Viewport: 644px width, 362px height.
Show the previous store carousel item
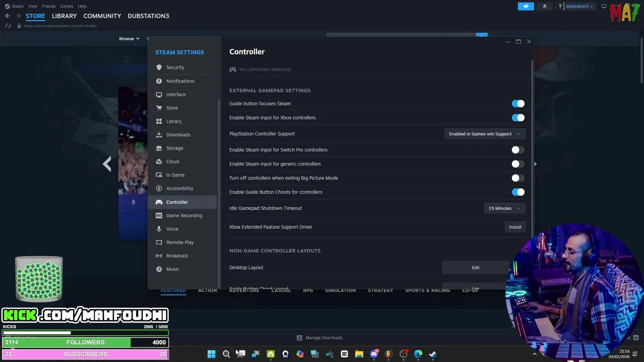pyautogui.click(x=107, y=164)
